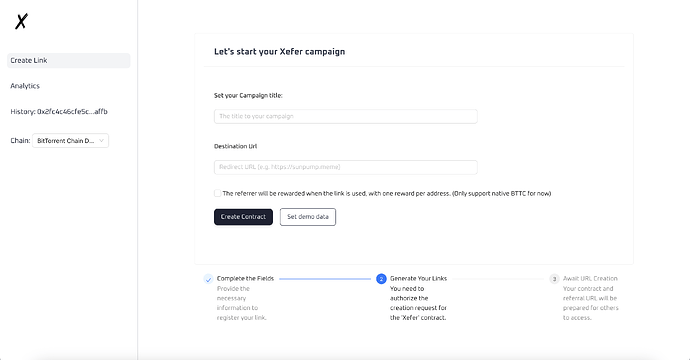Click the Xefer X logo
This screenshot has height=360, width=690.
pos(22,21)
